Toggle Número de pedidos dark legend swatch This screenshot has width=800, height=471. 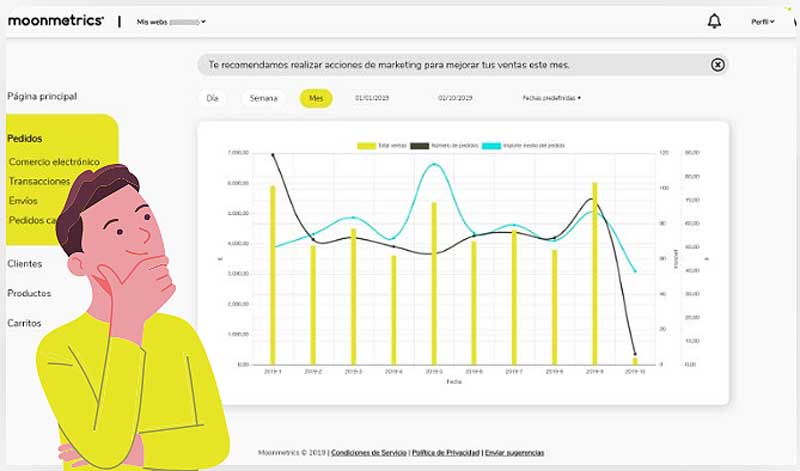click(x=419, y=146)
